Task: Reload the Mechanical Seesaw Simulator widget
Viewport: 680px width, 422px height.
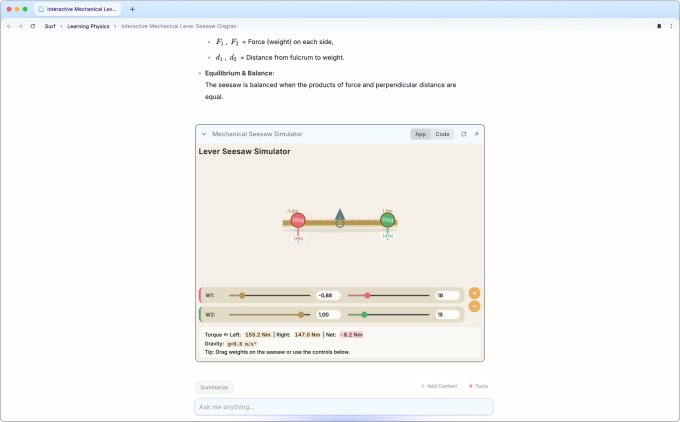Action: pos(463,134)
